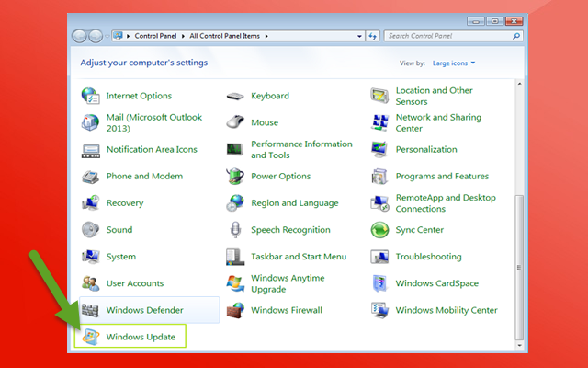Open the Windows Update icon
This screenshot has height=368, width=588.
point(90,337)
